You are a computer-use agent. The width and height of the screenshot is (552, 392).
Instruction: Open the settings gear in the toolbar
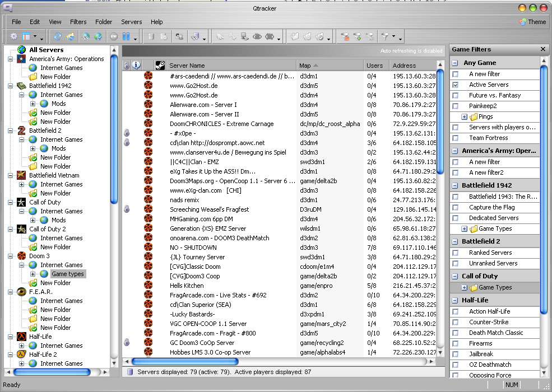pyautogui.click(x=13, y=36)
